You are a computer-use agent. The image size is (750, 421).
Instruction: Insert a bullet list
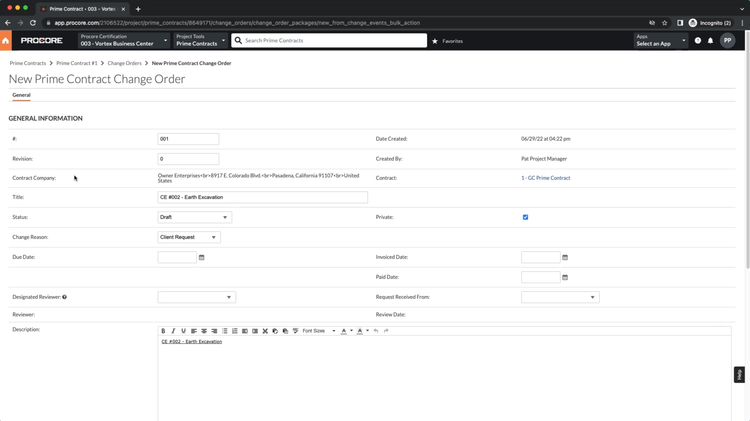coord(224,331)
